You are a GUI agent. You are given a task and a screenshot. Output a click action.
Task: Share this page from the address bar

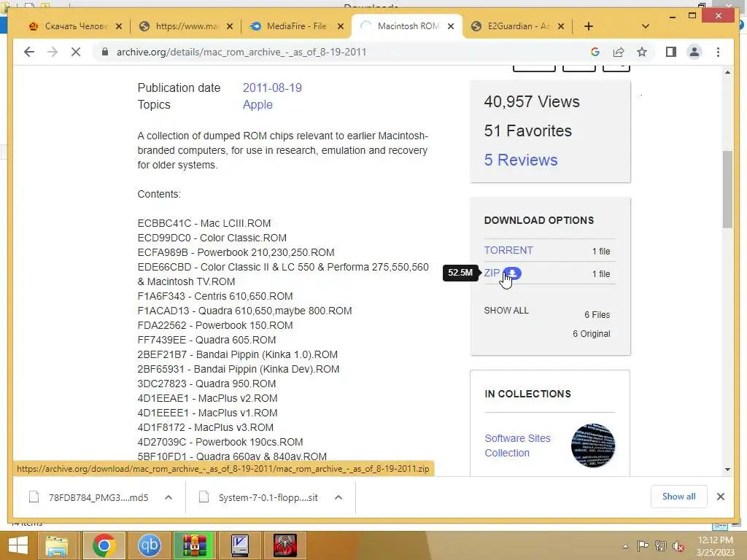click(619, 52)
